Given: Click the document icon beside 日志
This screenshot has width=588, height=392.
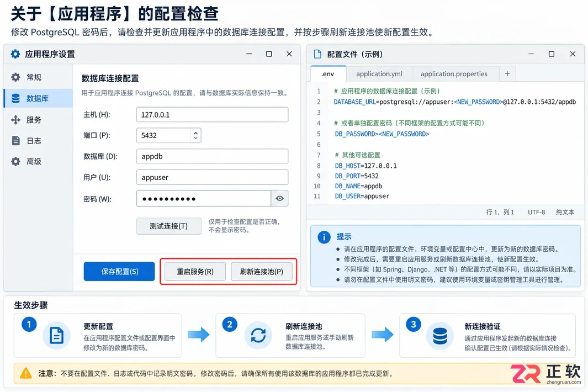Looking at the screenshot, I should [x=16, y=141].
